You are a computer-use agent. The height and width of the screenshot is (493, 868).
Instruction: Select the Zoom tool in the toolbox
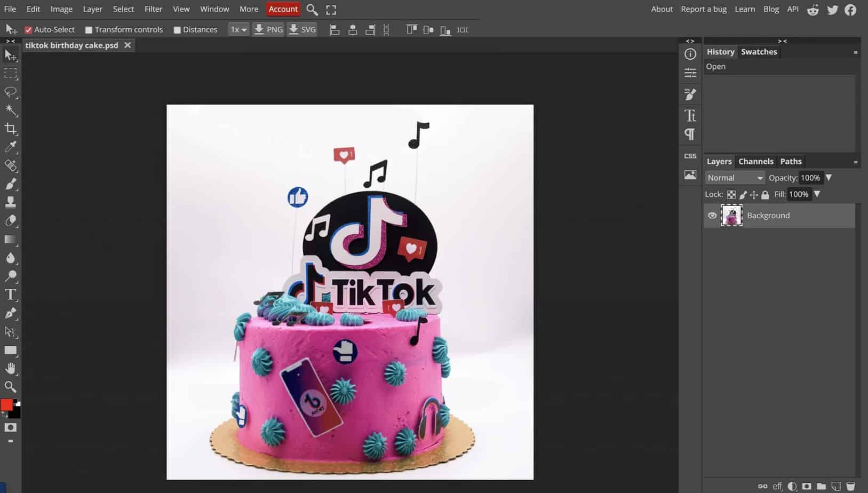pyautogui.click(x=10, y=387)
